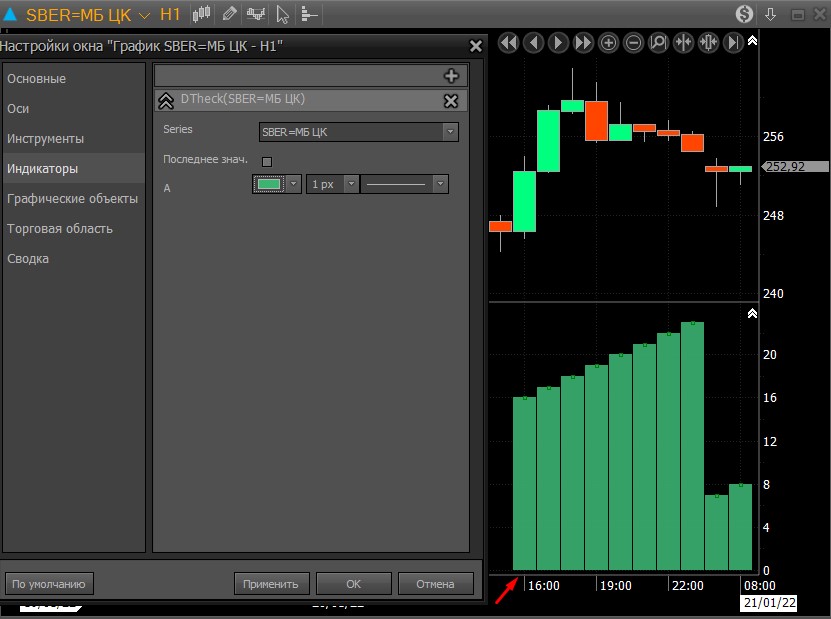
Task: Open the 'Графические объекты' settings section
Action: tap(72, 199)
